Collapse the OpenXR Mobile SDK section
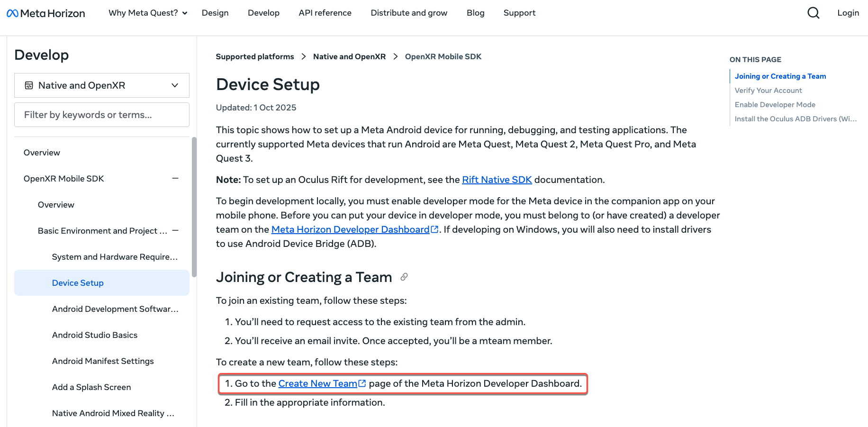The image size is (868, 427). pos(175,178)
